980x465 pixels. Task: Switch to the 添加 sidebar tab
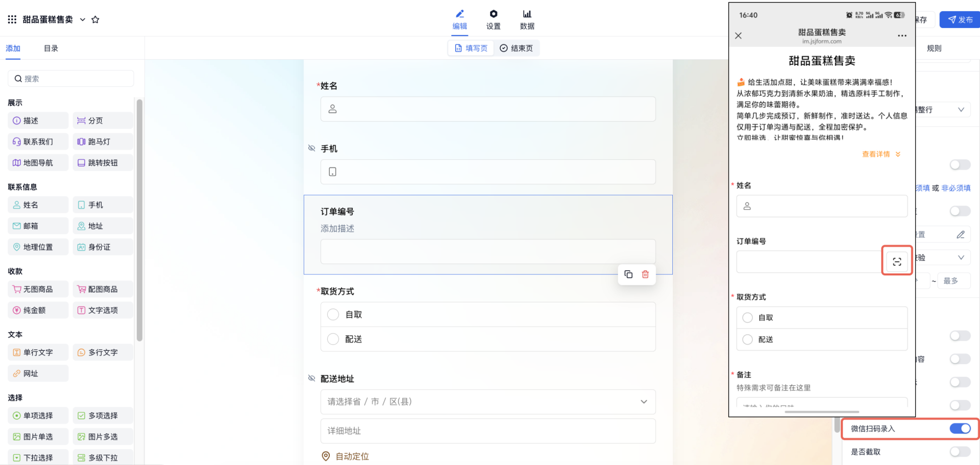[x=13, y=49]
